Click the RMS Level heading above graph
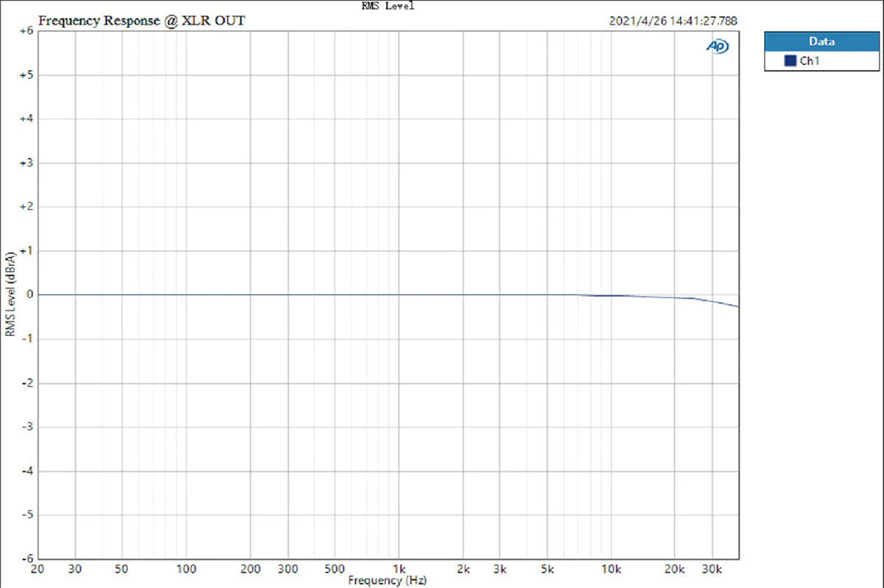884x588 pixels. point(387,5)
